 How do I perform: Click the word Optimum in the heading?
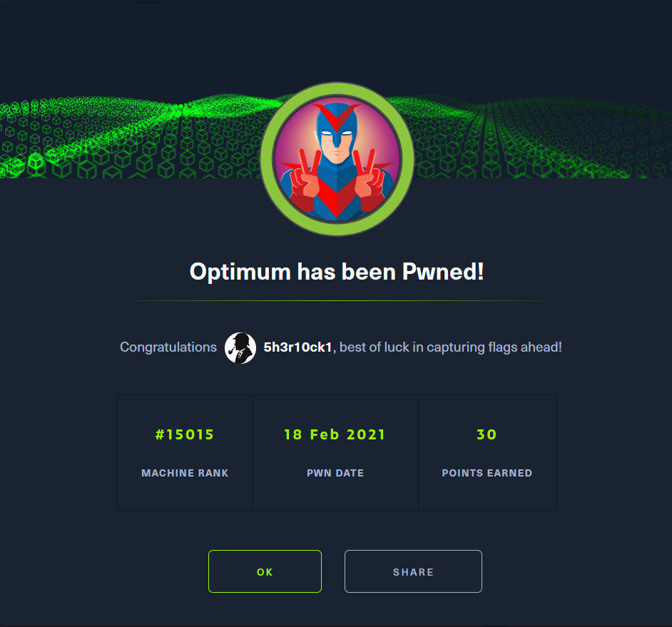click(240, 272)
